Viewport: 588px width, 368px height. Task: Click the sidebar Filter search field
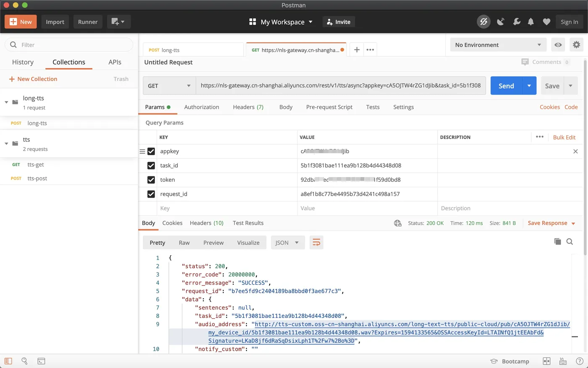69,45
